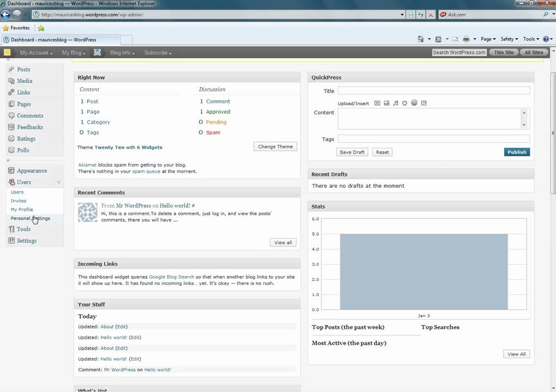The height and width of the screenshot is (392, 556).
Task: Select Personal Settings in the Users submenu
Action: point(30,218)
